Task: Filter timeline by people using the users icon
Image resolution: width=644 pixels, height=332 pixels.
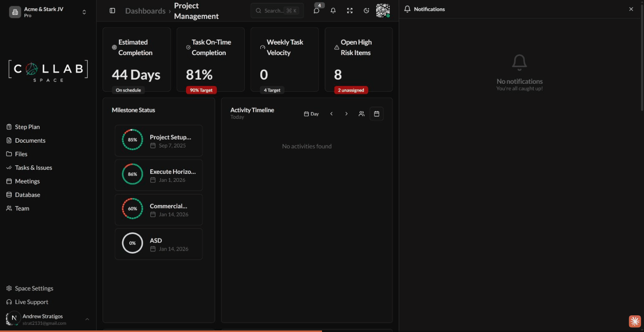Action: point(361,113)
